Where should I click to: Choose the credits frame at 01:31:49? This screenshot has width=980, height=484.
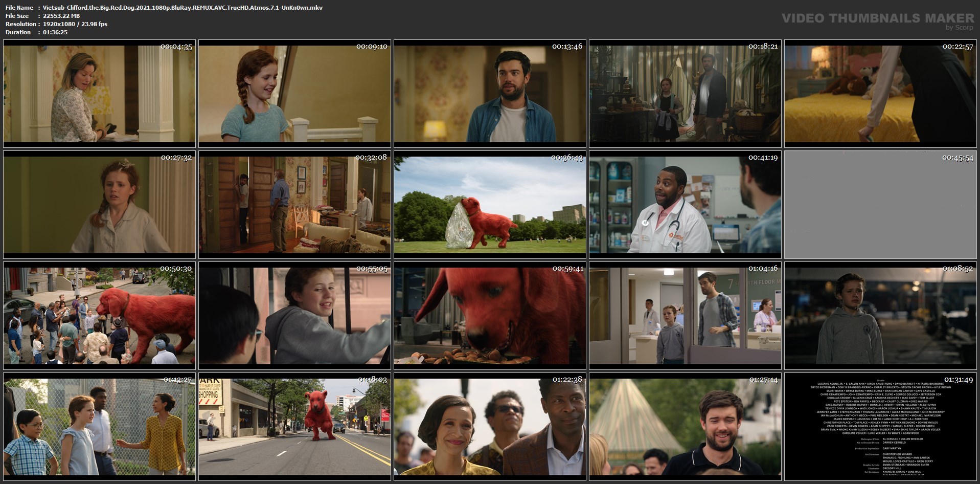pos(881,427)
